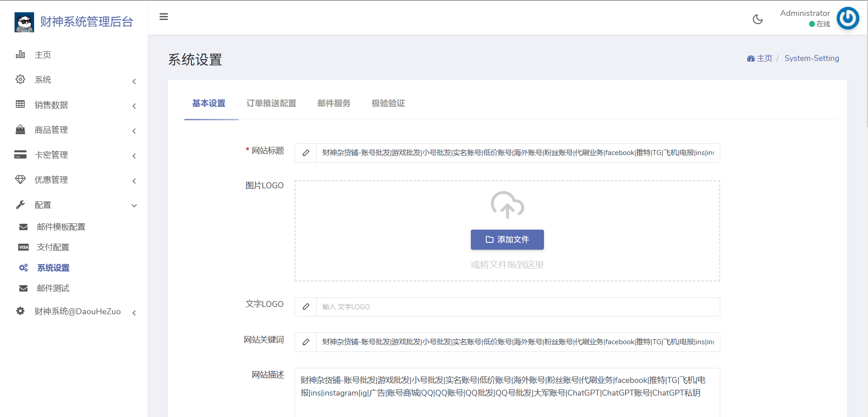Expand the 系统 sidebar menu

click(x=75, y=80)
